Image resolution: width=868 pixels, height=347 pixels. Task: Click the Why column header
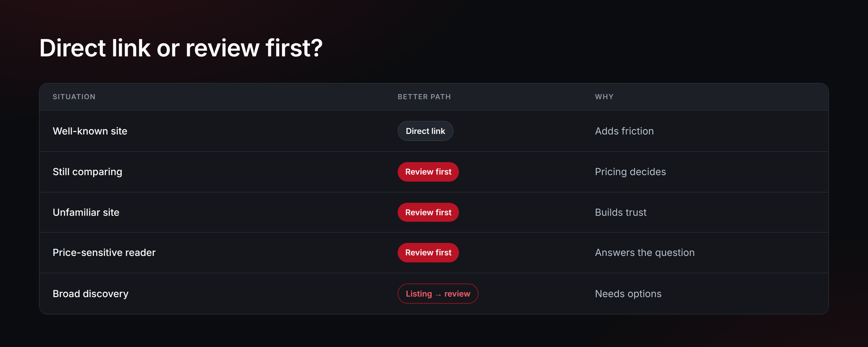(604, 97)
